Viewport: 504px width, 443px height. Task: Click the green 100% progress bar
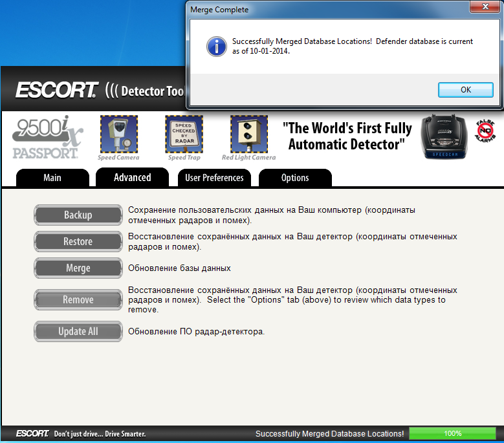click(x=452, y=433)
